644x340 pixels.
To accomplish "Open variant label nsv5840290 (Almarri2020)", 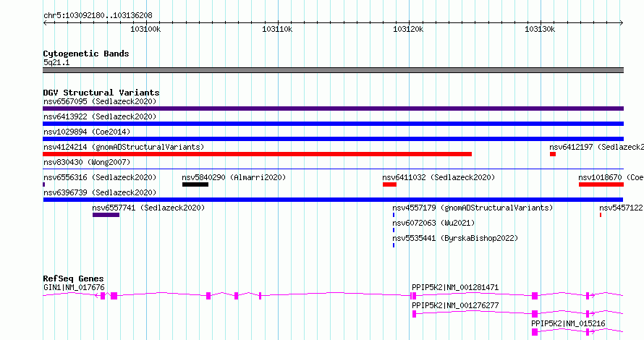I will pyautogui.click(x=234, y=177).
